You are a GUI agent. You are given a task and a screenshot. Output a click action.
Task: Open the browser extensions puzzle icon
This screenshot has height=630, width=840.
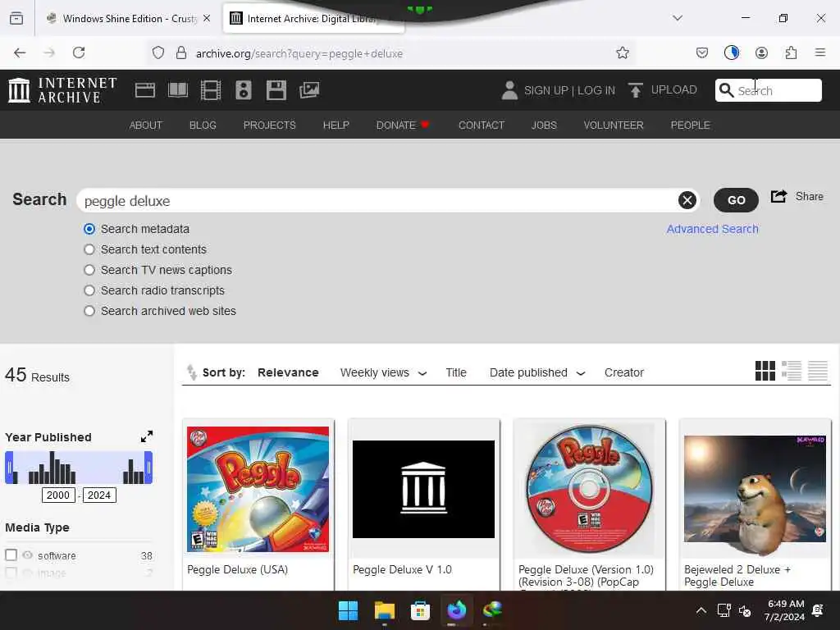coord(791,52)
